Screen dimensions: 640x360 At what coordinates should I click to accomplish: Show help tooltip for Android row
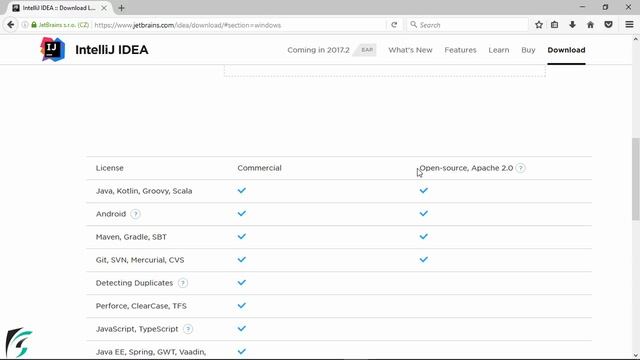coord(136,214)
